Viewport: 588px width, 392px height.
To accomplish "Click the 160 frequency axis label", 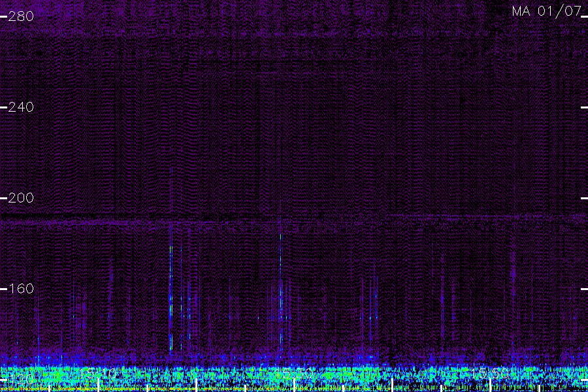I will click(x=21, y=289).
